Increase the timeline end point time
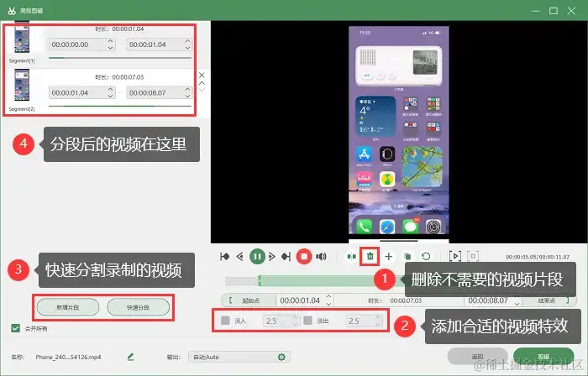This screenshot has height=376, width=588. pos(517,297)
